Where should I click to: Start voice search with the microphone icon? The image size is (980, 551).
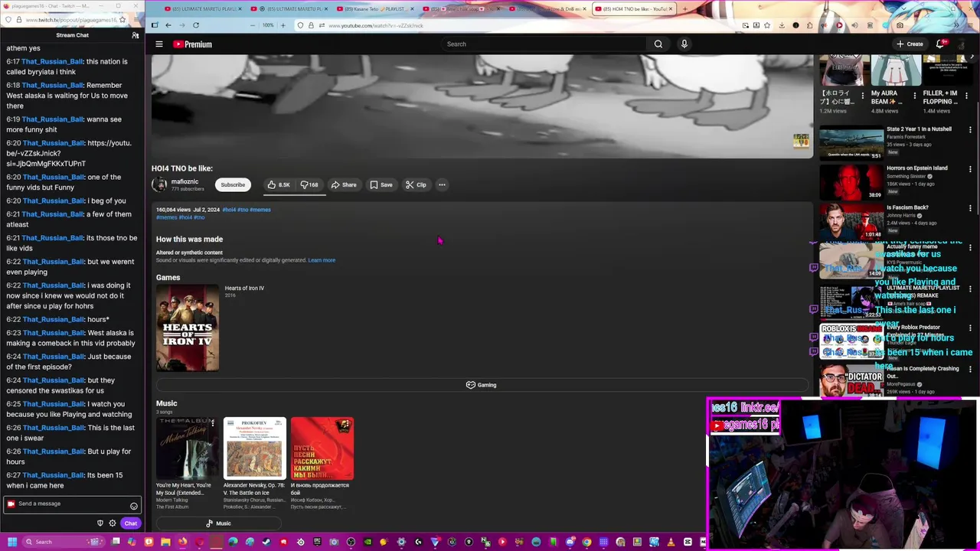click(x=684, y=44)
